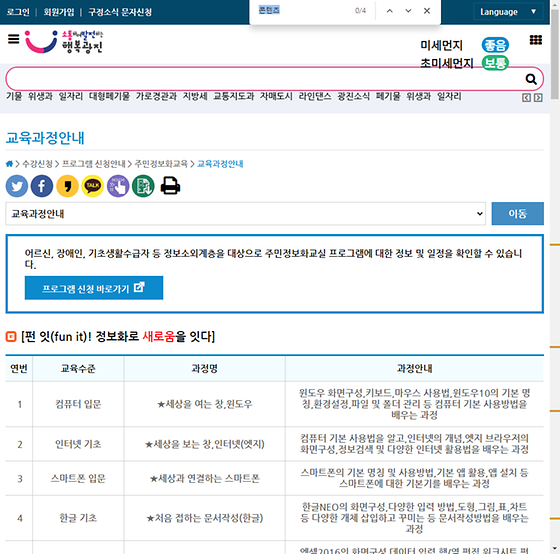
Task: Expand the 교육과정안내 select box
Action: pos(245,214)
